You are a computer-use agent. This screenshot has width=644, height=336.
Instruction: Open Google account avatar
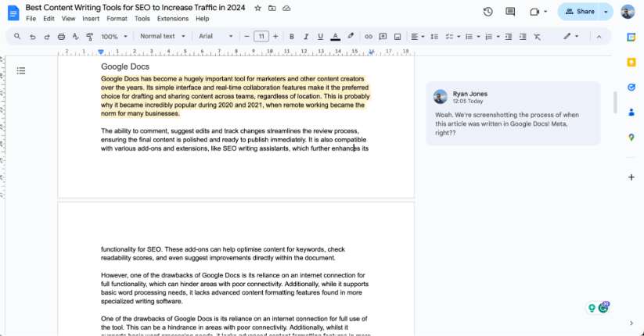[x=628, y=12]
